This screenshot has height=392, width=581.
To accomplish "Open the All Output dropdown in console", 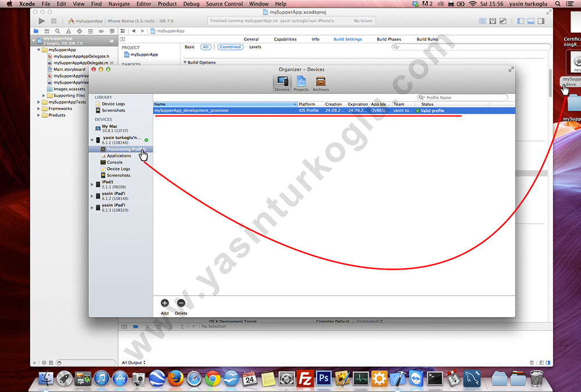I will (134, 362).
